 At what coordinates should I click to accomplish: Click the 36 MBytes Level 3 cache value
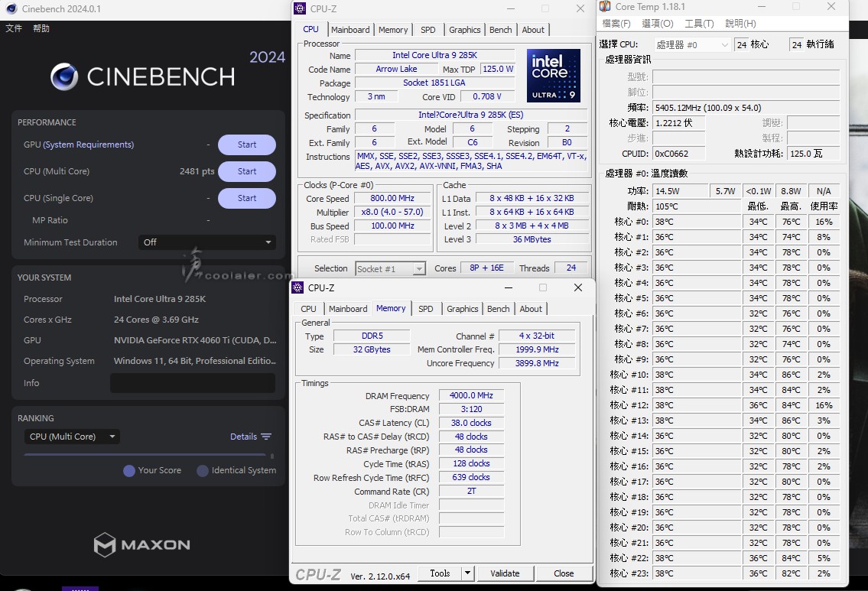coord(532,239)
